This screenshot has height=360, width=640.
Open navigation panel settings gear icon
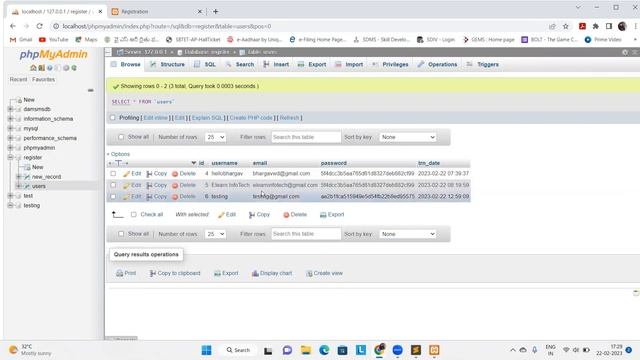(x=66, y=68)
